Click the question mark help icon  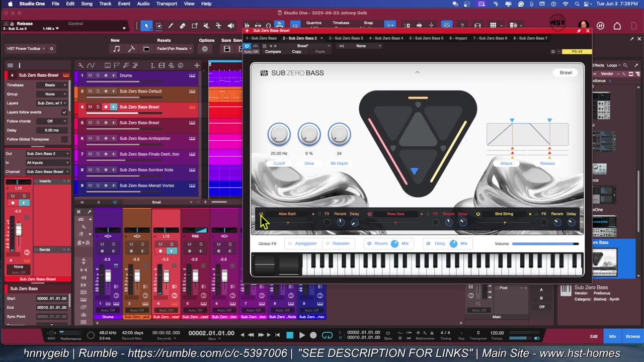pyautogui.click(x=462, y=26)
